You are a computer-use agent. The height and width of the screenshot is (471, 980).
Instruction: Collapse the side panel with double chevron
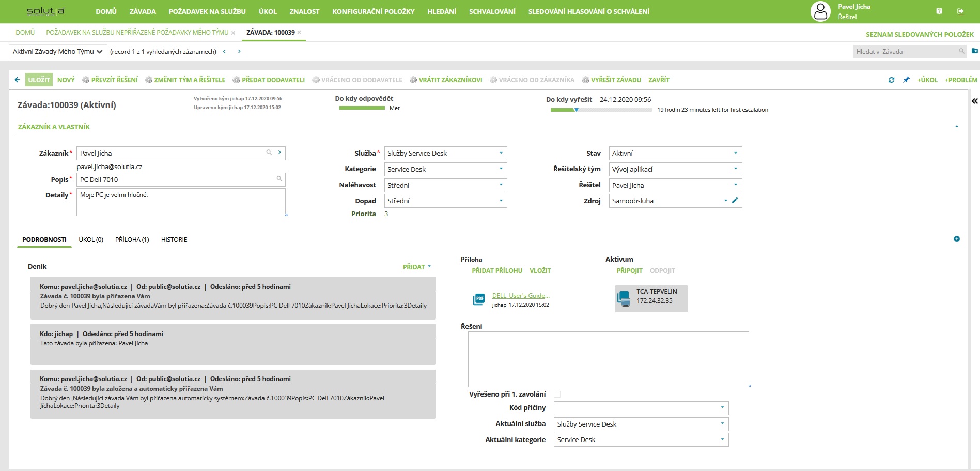(974, 101)
